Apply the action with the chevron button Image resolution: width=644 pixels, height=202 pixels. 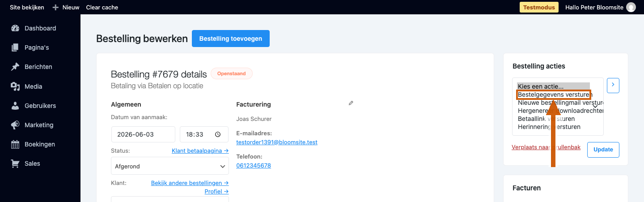click(x=613, y=85)
